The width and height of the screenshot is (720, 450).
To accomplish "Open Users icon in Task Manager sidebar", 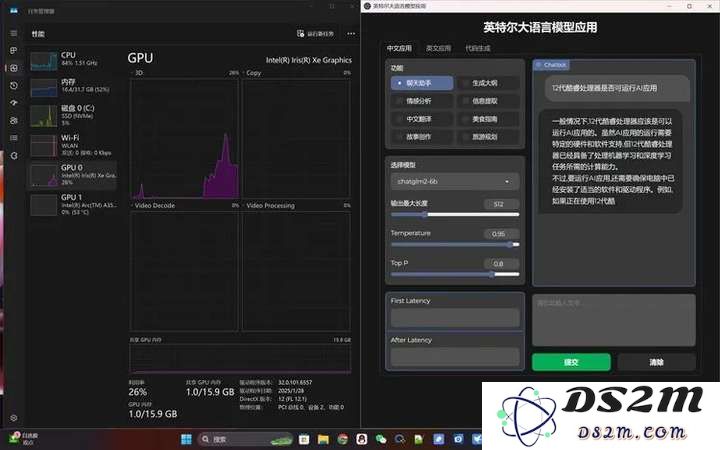I will click(14, 120).
